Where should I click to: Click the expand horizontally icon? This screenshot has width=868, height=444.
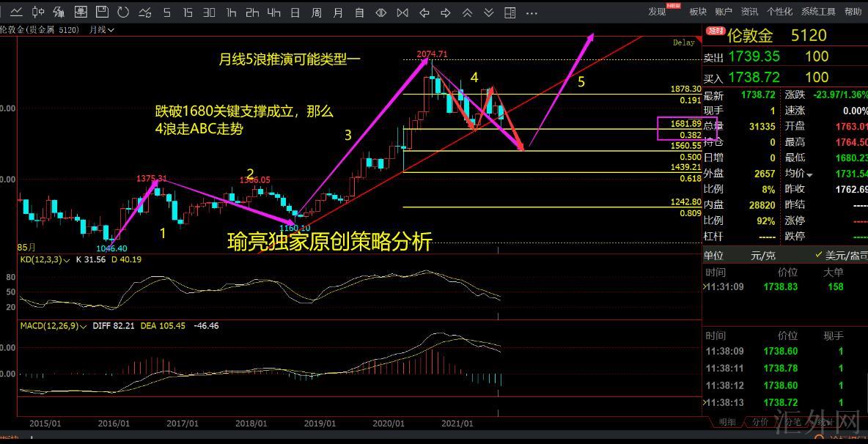(381, 12)
